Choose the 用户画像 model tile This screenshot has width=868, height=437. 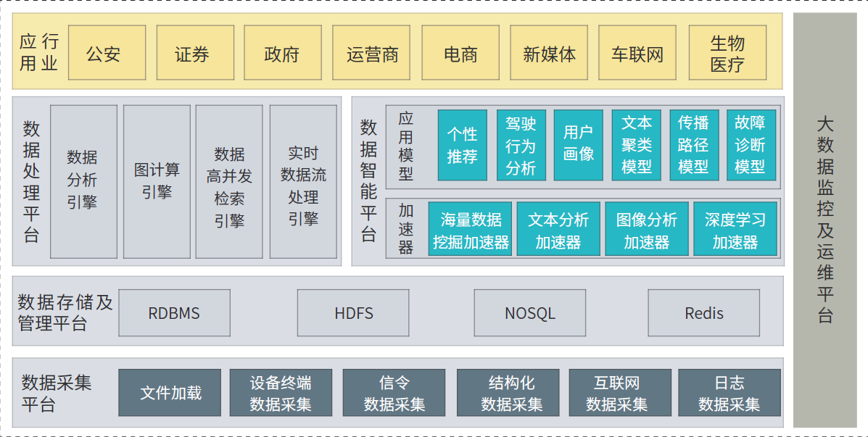[578, 145]
